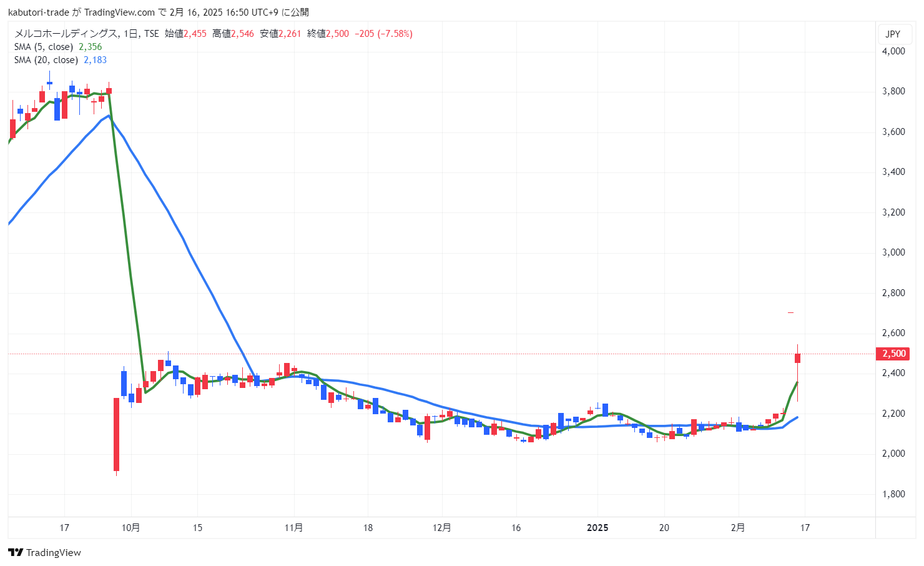Click the SMA (5, close) legend label
This screenshot has height=566, width=924.
(x=44, y=47)
